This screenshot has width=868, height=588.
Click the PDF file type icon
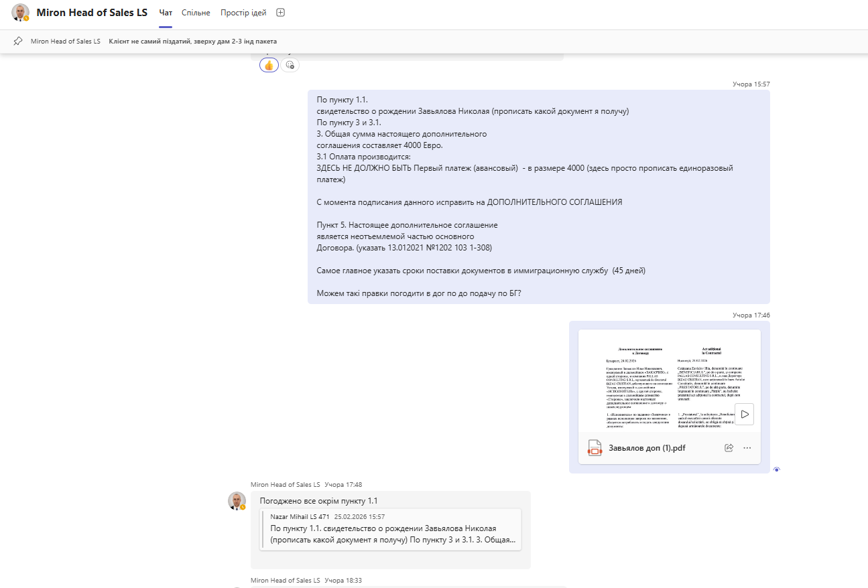tap(594, 448)
